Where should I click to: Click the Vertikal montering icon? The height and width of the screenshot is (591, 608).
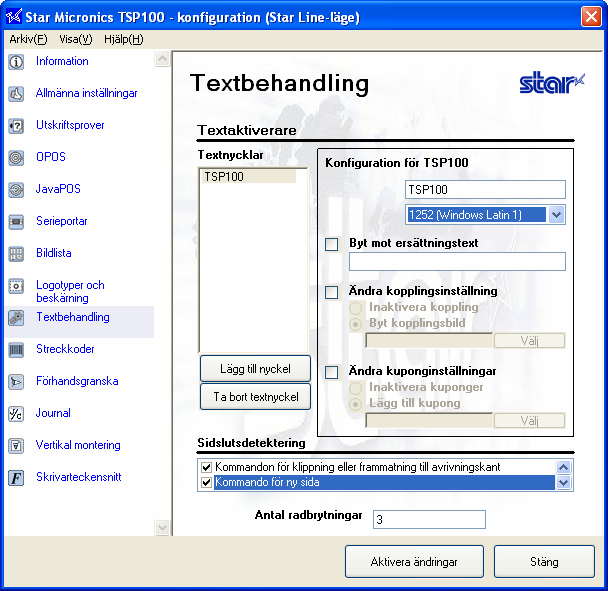pyautogui.click(x=16, y=446)
